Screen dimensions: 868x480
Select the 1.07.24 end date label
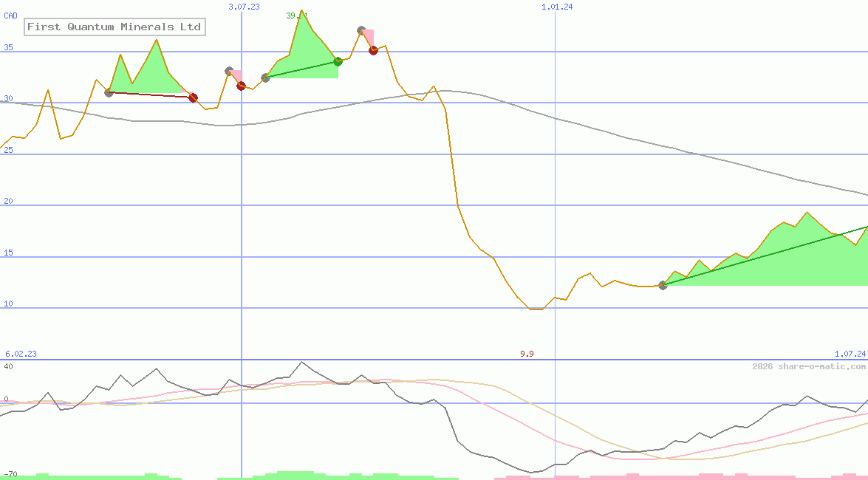pyautogui.click(x=850, y=354)
